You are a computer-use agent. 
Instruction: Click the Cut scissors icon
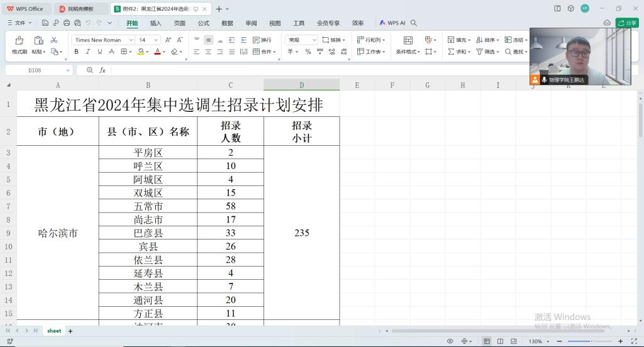click(54, 40)
